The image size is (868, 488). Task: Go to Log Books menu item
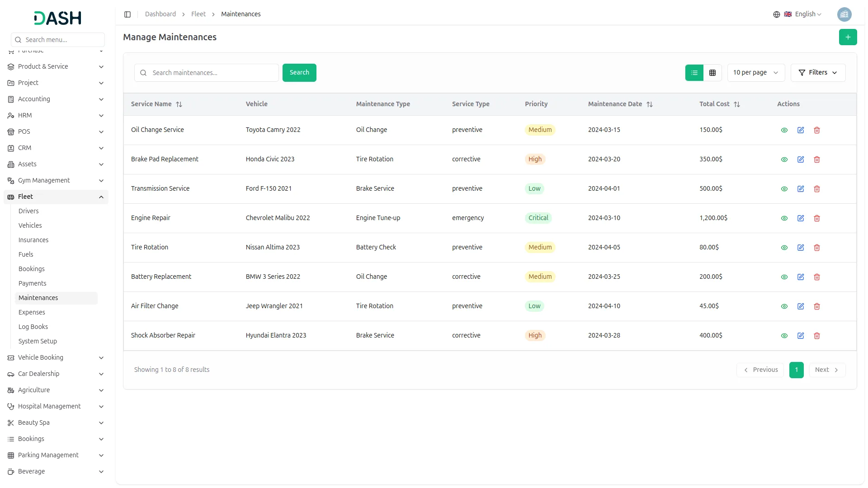coord(33,327)
